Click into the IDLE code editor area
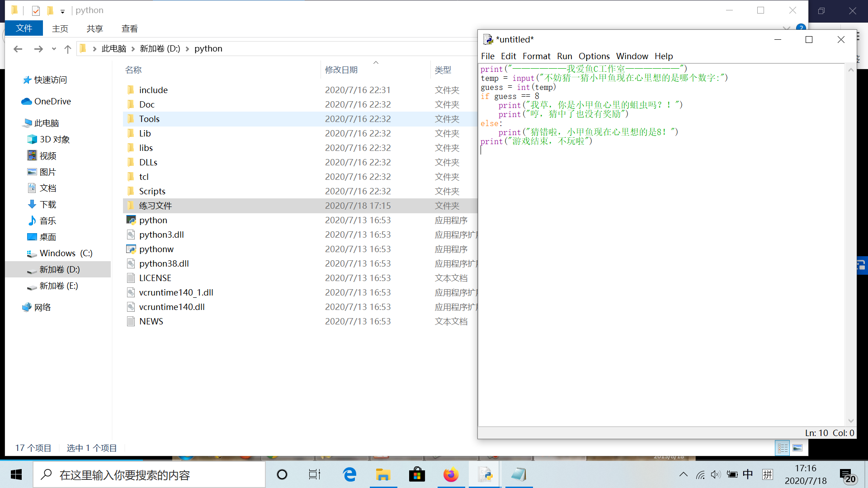This screenshot has height=488, width=868. coord(661,244)
